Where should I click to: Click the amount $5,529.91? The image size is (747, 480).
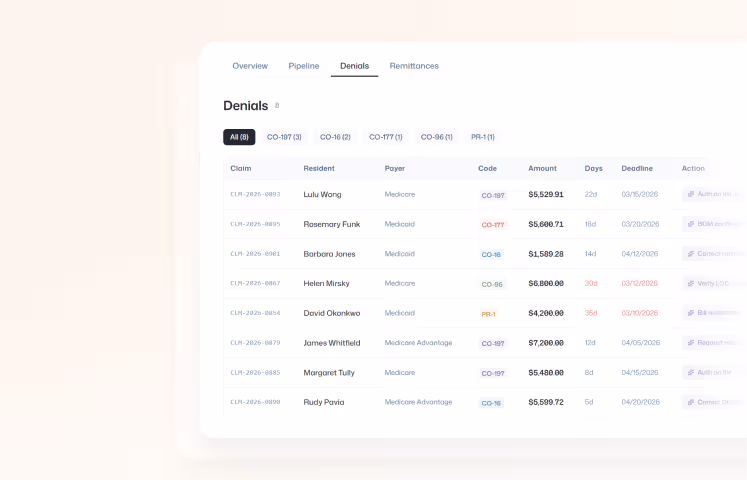point(546,194)
